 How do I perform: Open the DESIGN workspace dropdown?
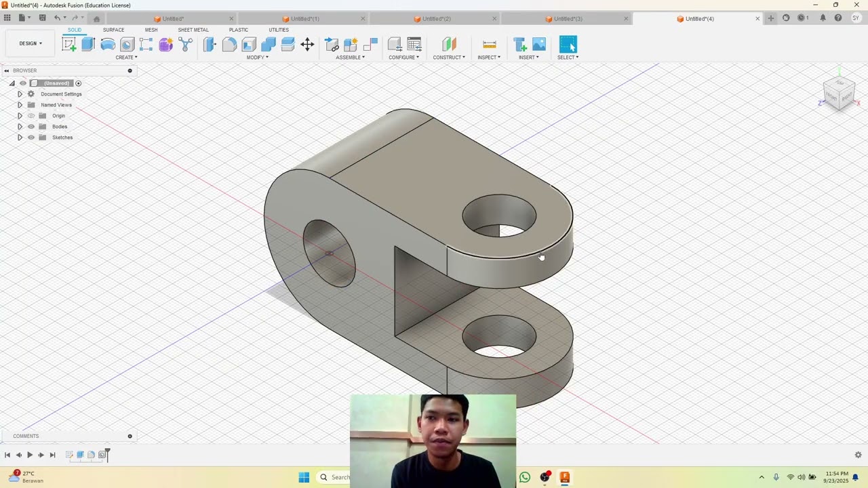pos(31,43)
